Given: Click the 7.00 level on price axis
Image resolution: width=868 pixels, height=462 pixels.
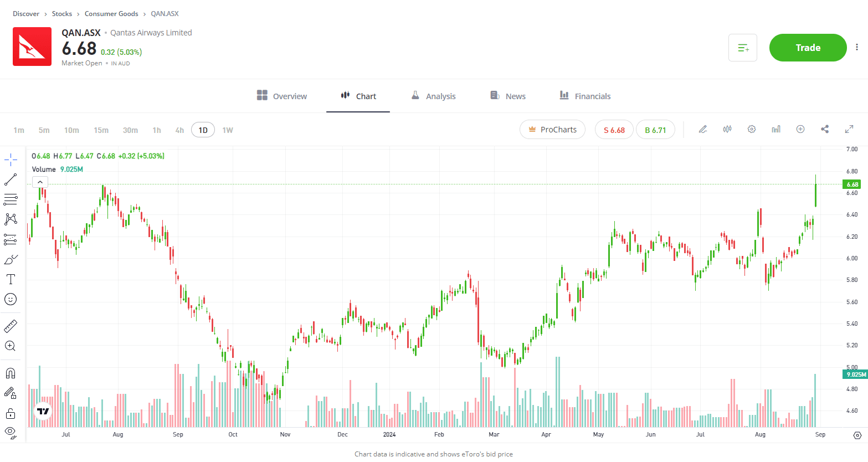Looking at the screenshot, I should click(x=852, y=149).
